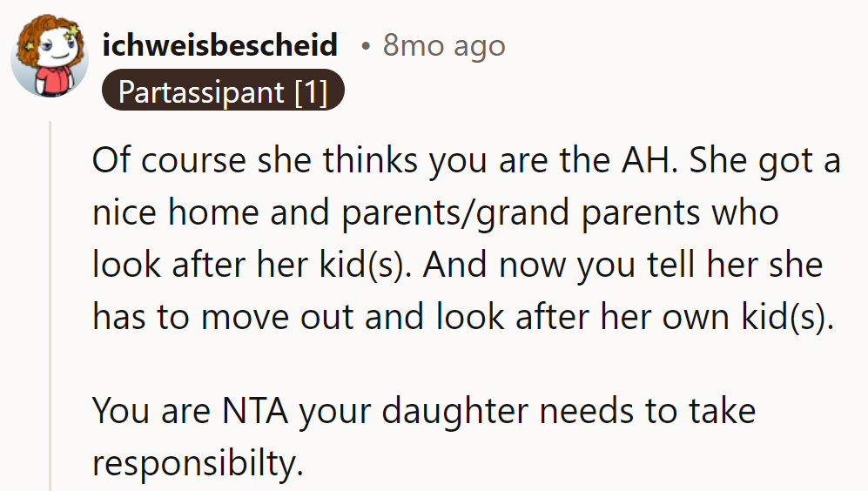Click the bullet separator before timestamp
Viewport: 868px width, 491px height.
tap(365, 46)
